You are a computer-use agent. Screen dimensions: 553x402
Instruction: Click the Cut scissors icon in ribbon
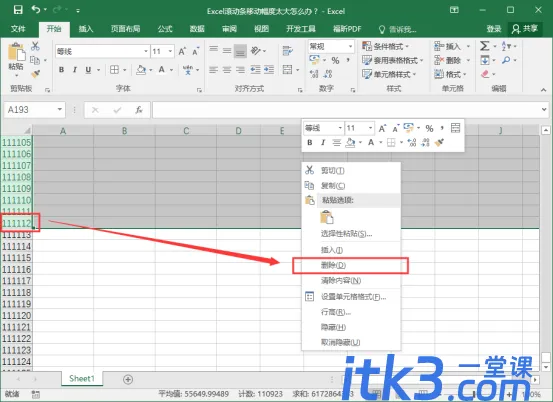[x=35, y=46]
